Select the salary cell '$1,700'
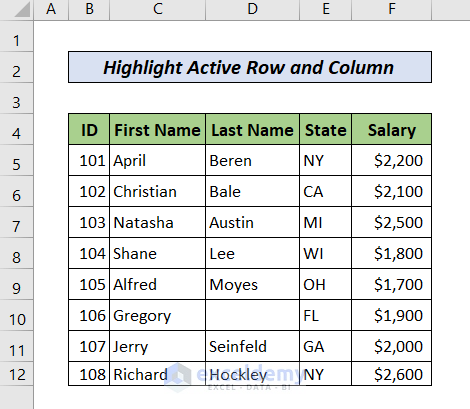Viewport: 470px width, 409px height. click(392, 284)
